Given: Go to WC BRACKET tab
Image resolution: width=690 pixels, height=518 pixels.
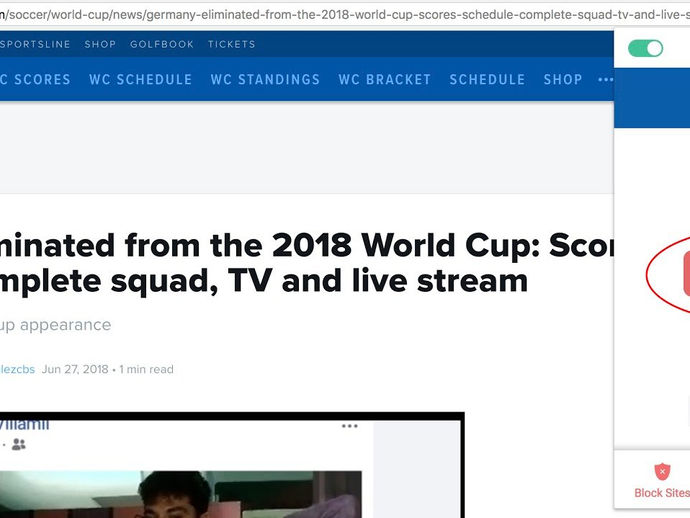Looking at the screenshot, I should pyautogui.click(x=385, y=79).
